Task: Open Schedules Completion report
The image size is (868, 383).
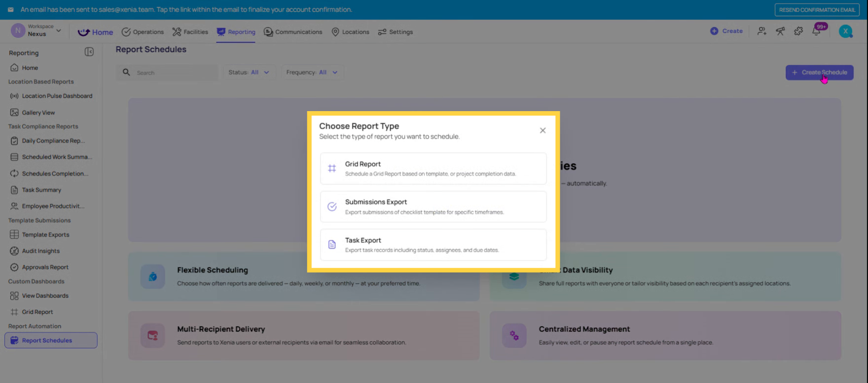Action: tap(51, 173)
